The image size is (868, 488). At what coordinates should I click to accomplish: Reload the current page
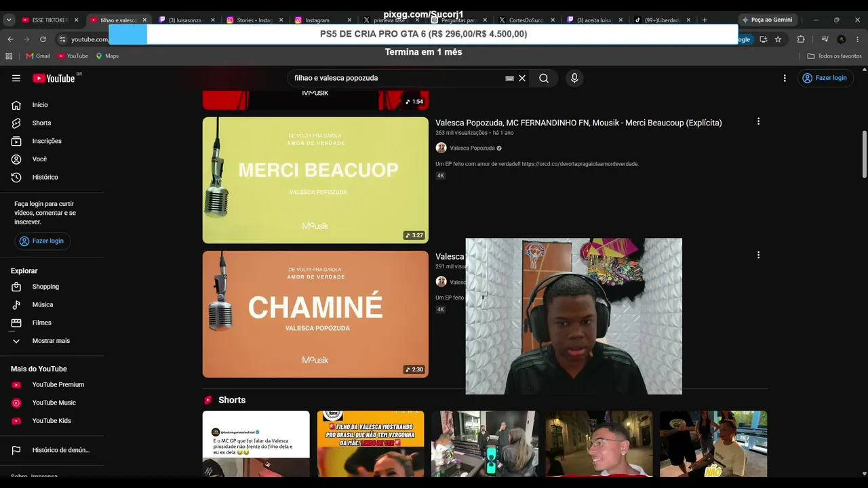tap(43, 39)
